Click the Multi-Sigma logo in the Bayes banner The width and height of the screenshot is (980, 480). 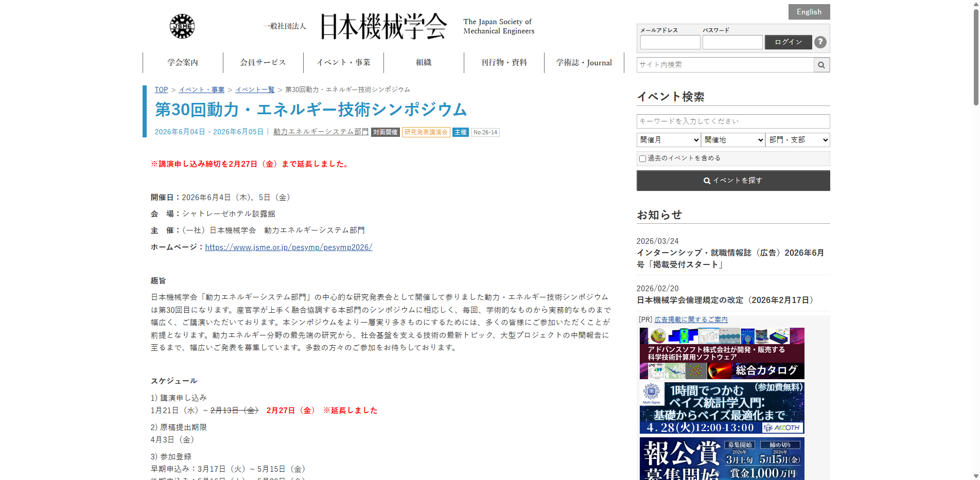click(x=652, y=392)
